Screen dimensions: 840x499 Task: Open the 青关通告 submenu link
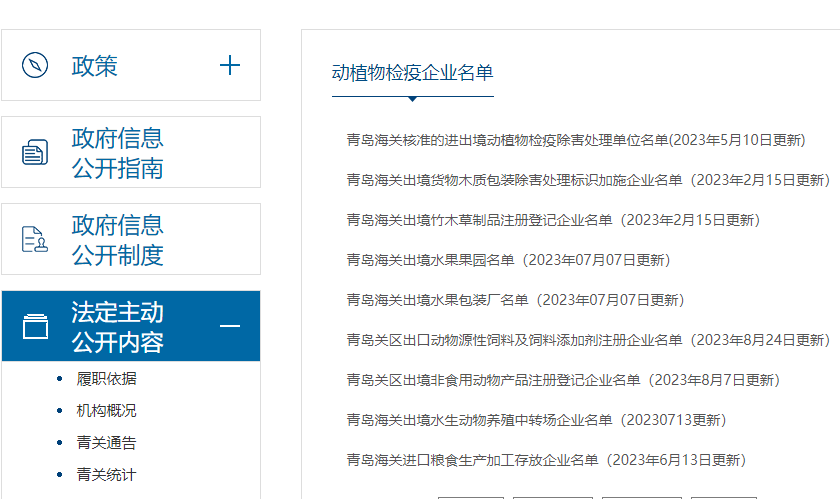[106, 443]
